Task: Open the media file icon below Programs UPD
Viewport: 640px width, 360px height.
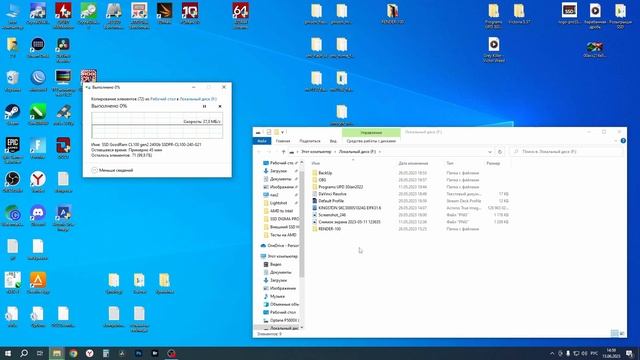Action: pos(493,49)
